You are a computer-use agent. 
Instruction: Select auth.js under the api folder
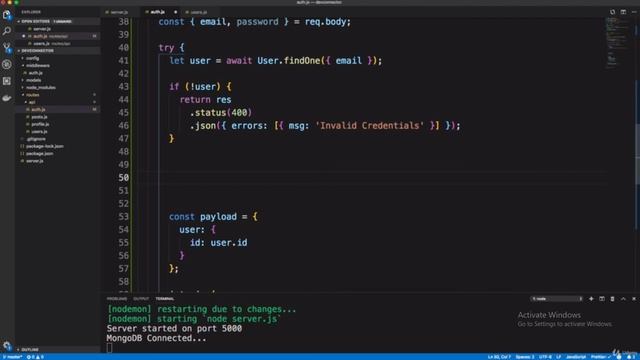coord(58,109)
